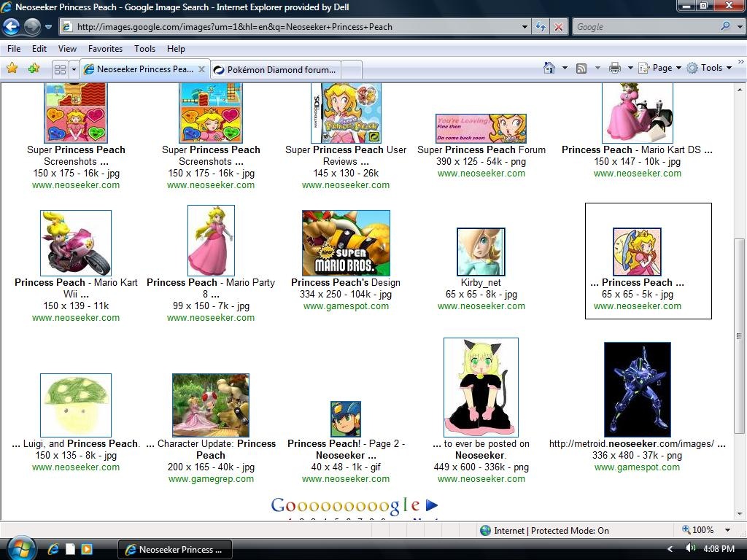The image size is (747, 560).
Task: Open the Kirby_net Rosalina thumbnail
Action: pyautogui.click(x=481, y=251)
